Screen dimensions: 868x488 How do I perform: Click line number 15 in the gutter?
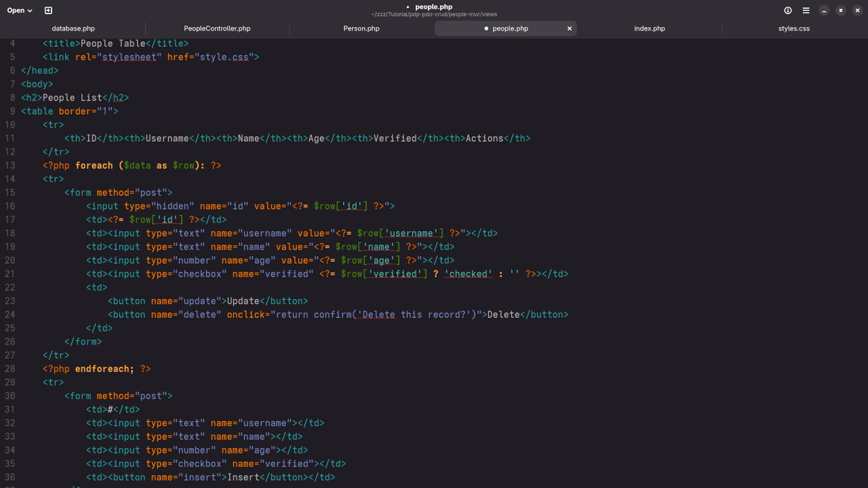tap(9, 192)
